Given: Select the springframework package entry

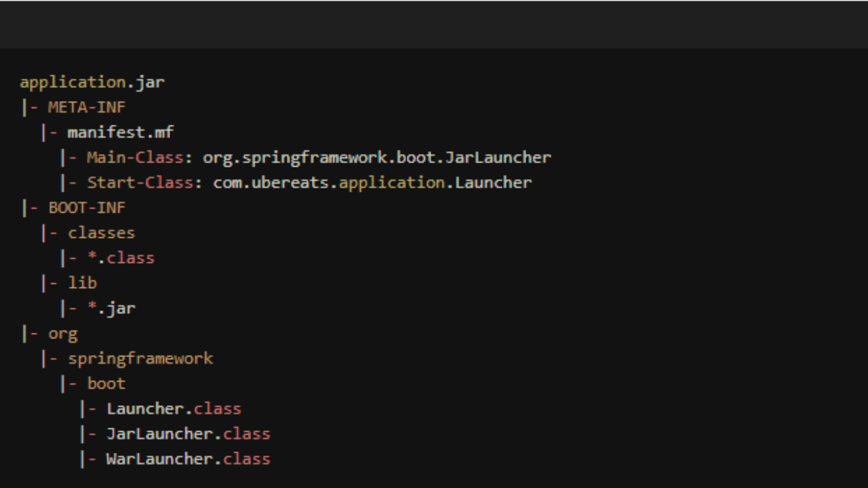Looking at the screenshot, I should pos(140,358).
